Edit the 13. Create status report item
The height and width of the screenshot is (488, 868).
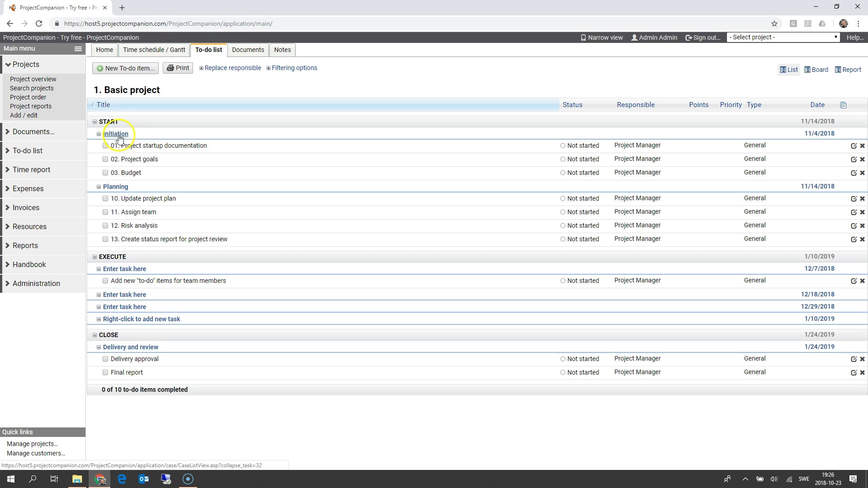[854, 239]
